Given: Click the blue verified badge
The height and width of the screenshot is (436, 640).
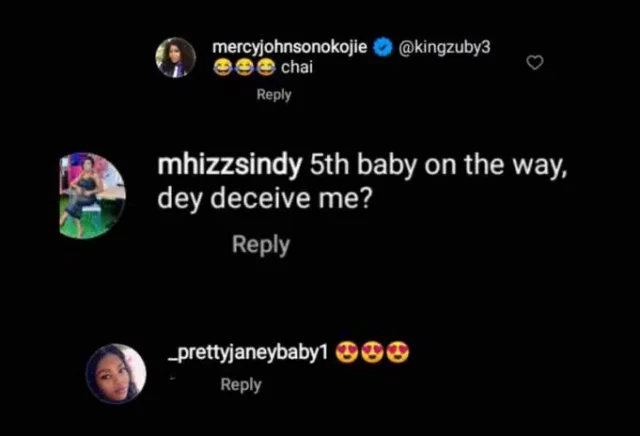Looking at the screenshot, I should click(x=382, y=47).
